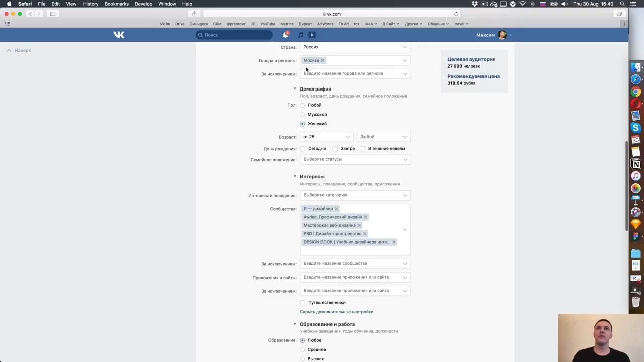Collapse the 'Образование и работа' section
This screenshot has width=644, height=362.
(x=295, y=324)
